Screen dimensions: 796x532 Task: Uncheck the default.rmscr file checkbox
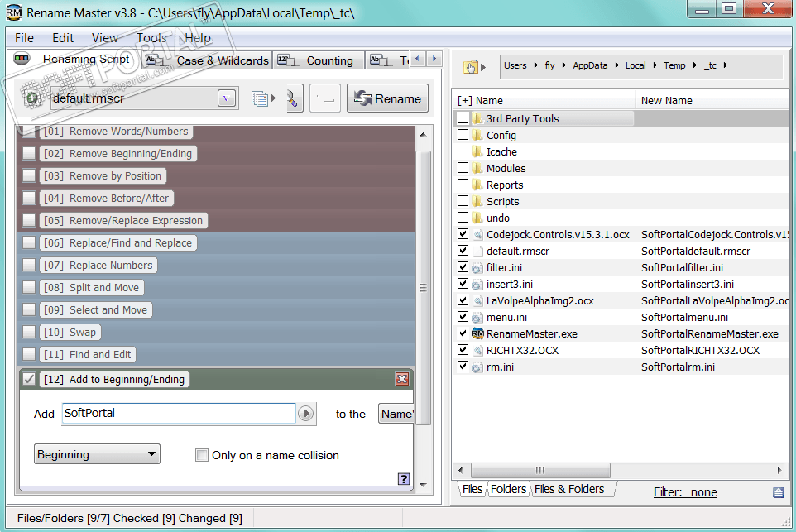(x=463, y=250)
